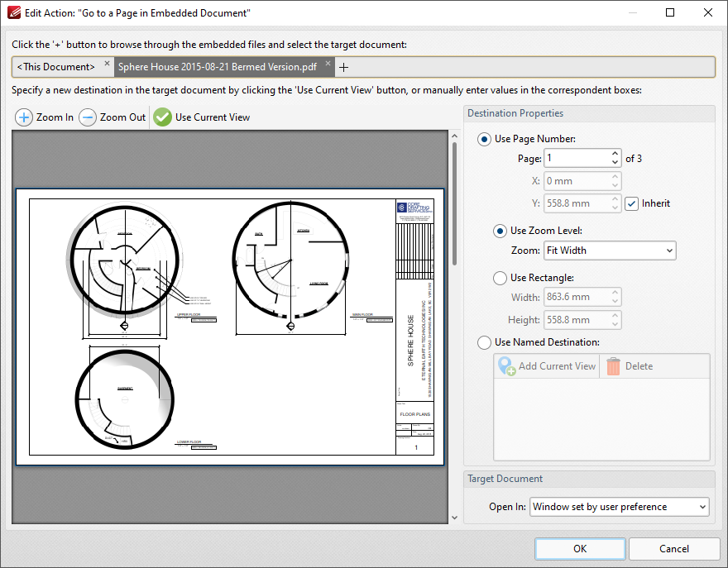Increase the Page number spinner
Screen dimensions: 728x568
point(615,154)
